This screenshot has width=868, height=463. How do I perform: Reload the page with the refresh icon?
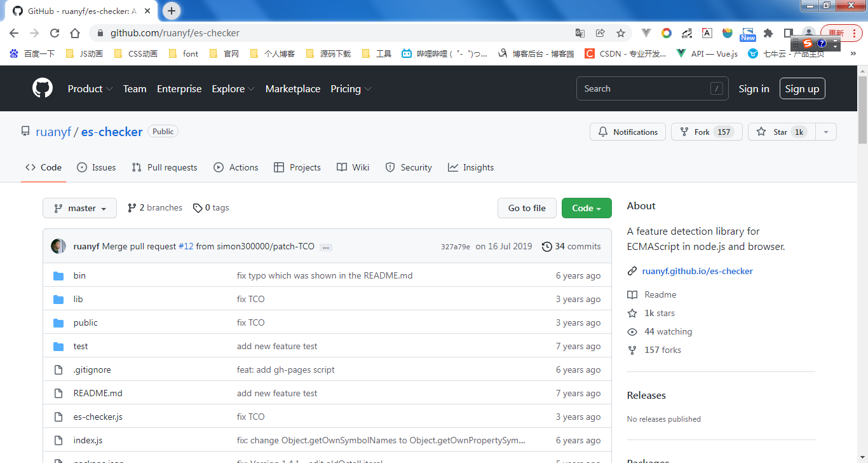pos(55,33)
